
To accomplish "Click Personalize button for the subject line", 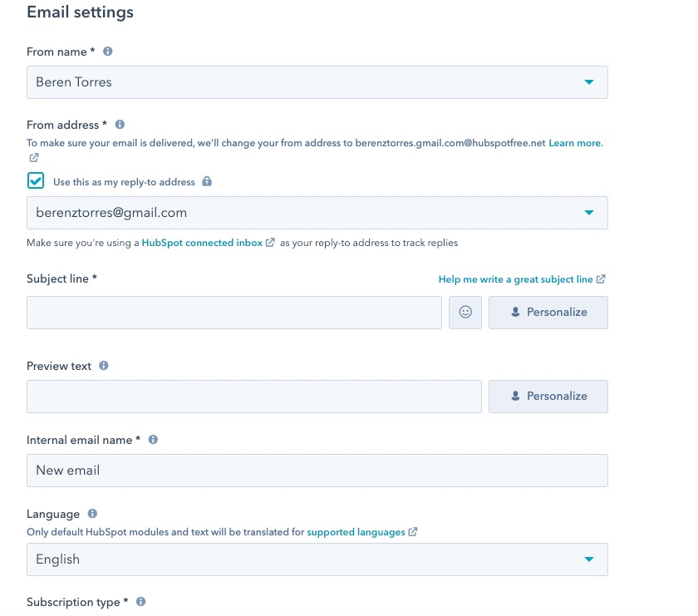I will click(548, 313).
